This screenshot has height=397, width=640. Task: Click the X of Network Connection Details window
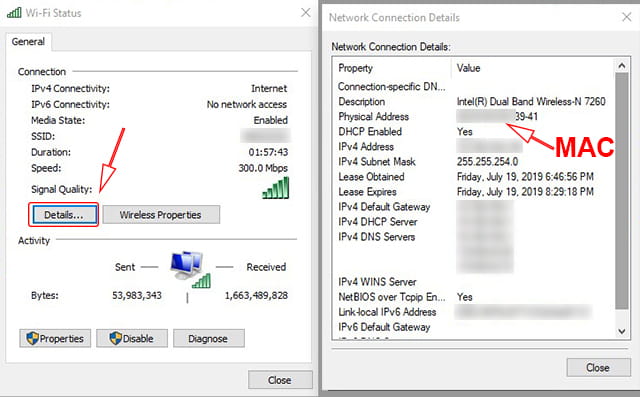point(627,17)
